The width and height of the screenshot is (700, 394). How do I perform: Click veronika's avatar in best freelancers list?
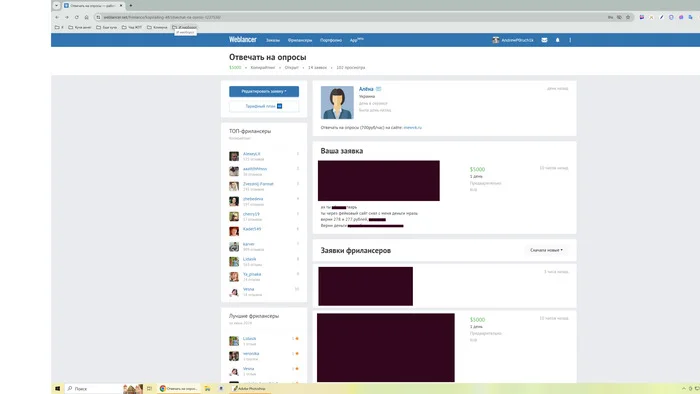point(234,356)
